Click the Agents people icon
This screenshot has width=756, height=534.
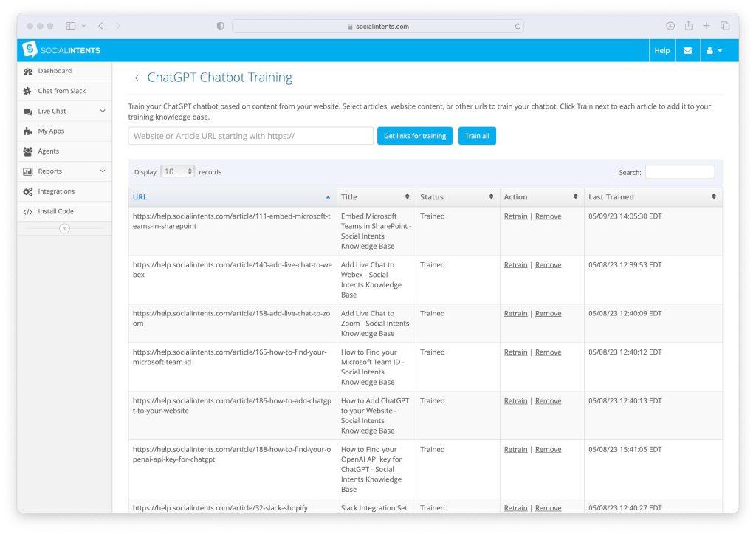(x=28, y=151)
